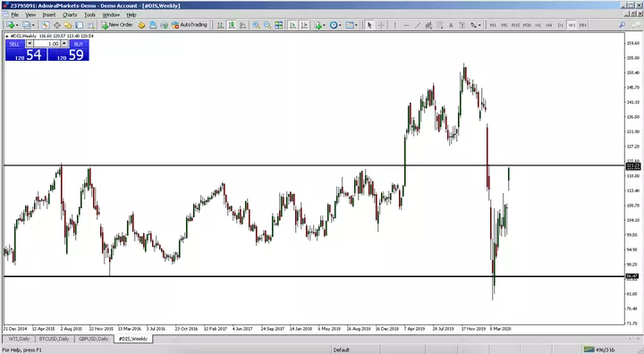The image size is (644, 354).
Task: Switch to the WTI,Daily chart tab
Action: pyautogui.click(x=19, y=339)
